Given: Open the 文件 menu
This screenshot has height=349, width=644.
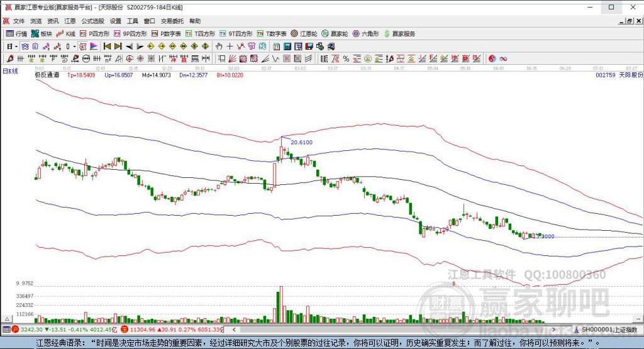Looking at the screenshot, I should tap(19, 21).
